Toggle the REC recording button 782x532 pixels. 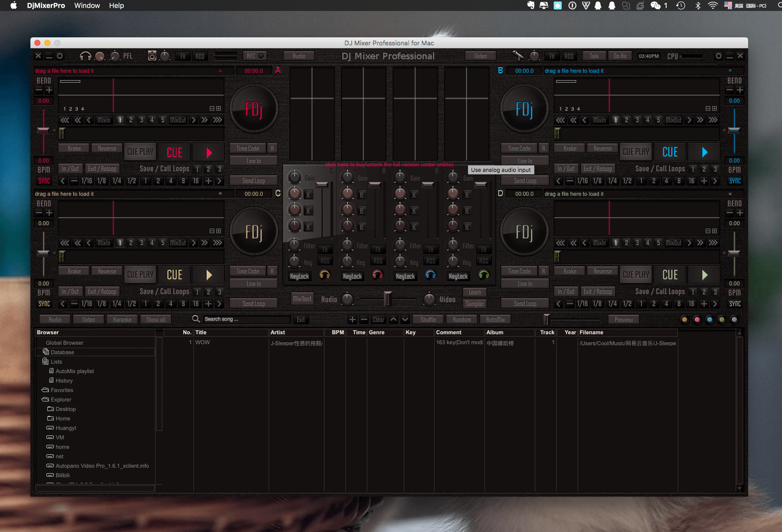coord(255,56)
